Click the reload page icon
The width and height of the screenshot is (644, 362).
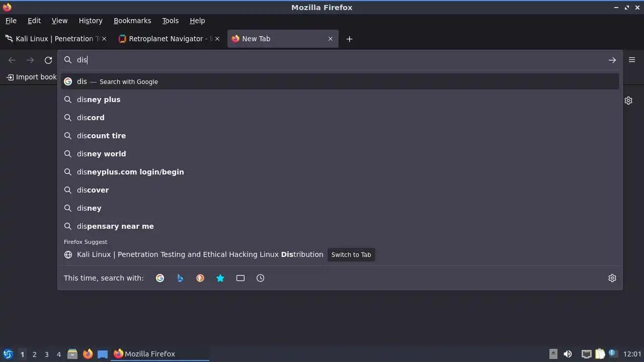tap(48, 60)
